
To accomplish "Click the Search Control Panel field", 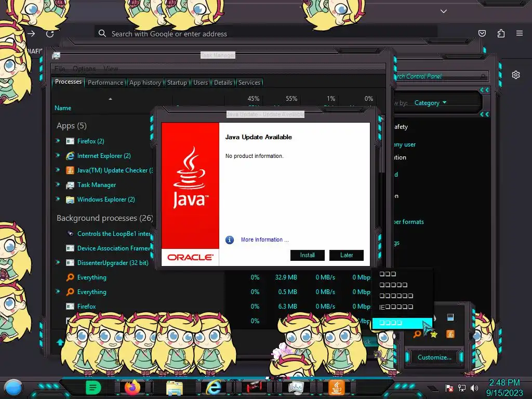I will tap(440, 76).
